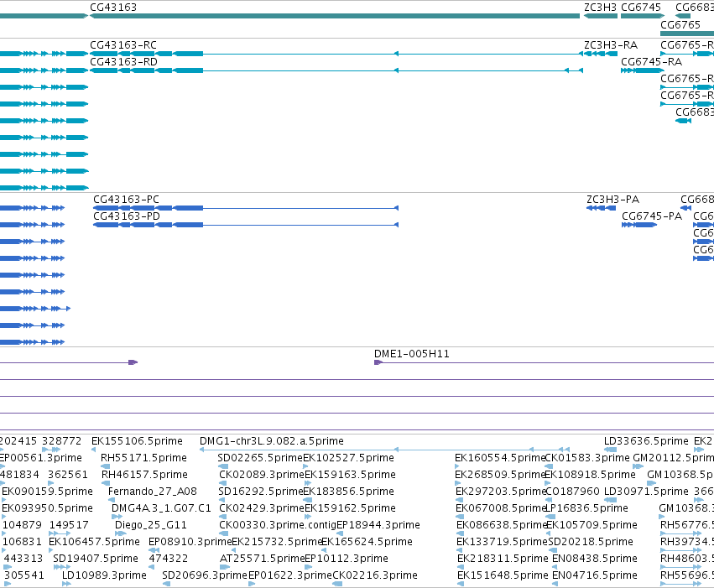The width and height of the screenshot is (714, 588).
Task: Select the EK159163.5prime EST
Action: point(350,475)
